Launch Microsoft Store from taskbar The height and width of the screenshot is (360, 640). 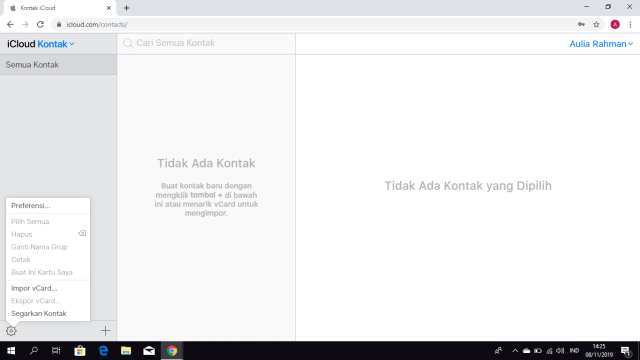80,351
